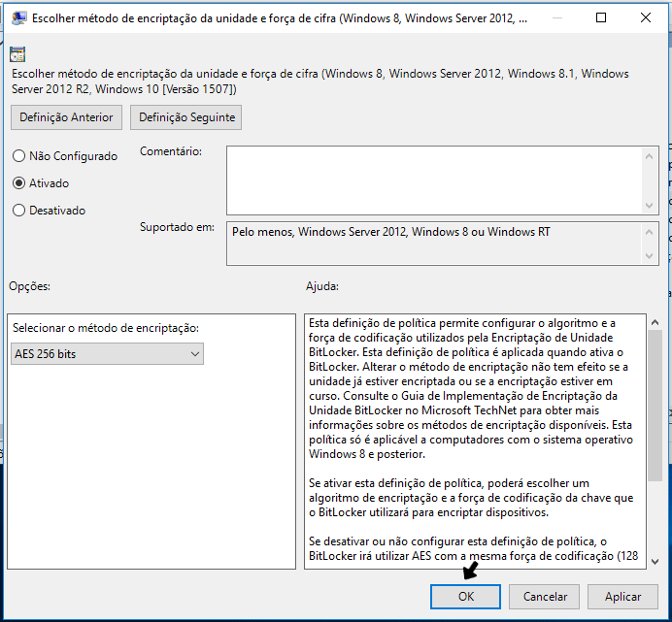Click help paragraph starting 'Se ativar esta definição'

pos(471,498)
